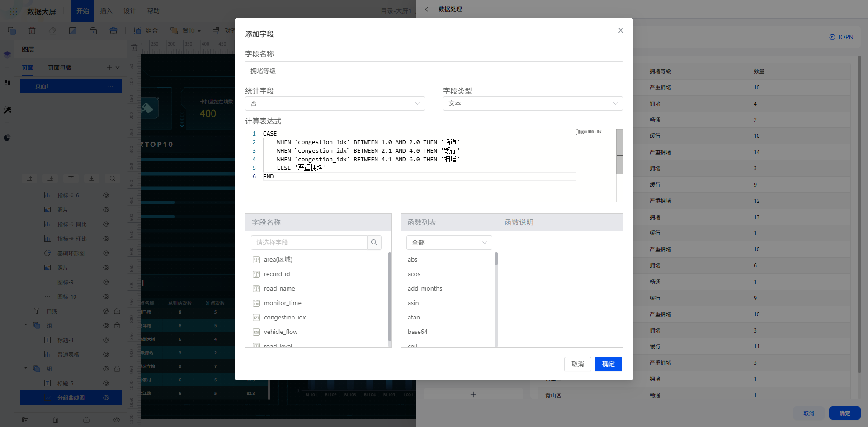Click the 组合 toolbar button
The width and height of the screenshot is (868, 427).
pos(146,31)
